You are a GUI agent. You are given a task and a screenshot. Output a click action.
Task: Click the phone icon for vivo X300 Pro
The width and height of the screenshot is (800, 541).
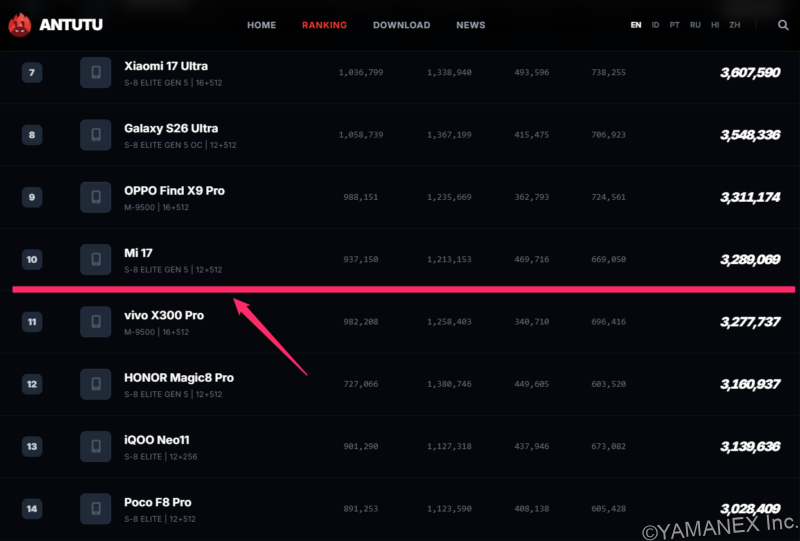pos(95,322)
